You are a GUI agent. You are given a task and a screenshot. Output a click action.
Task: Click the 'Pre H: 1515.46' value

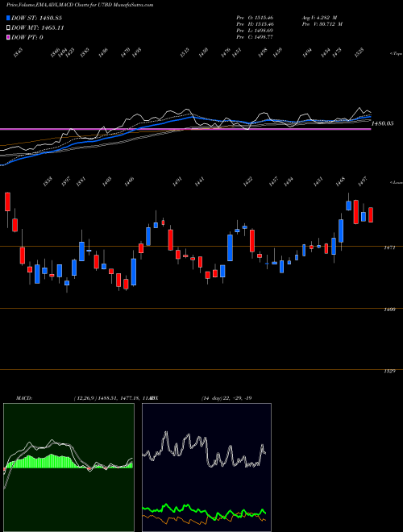pos(255,24)
